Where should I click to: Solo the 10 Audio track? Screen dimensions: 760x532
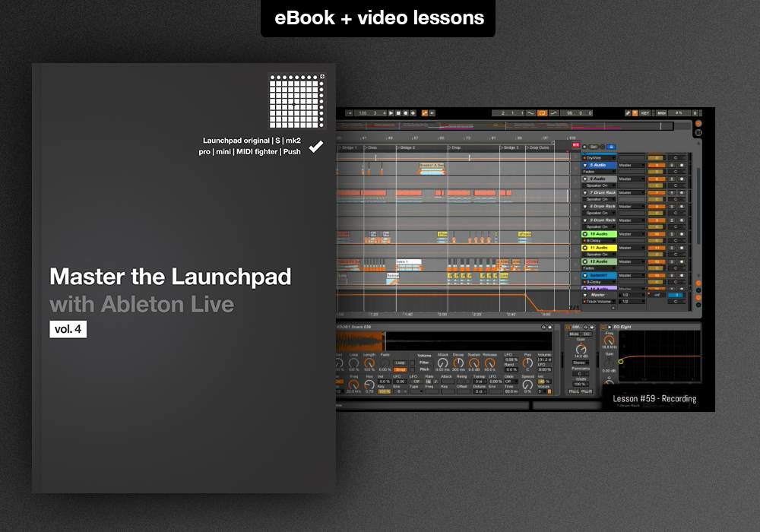[x=672, y=234]
